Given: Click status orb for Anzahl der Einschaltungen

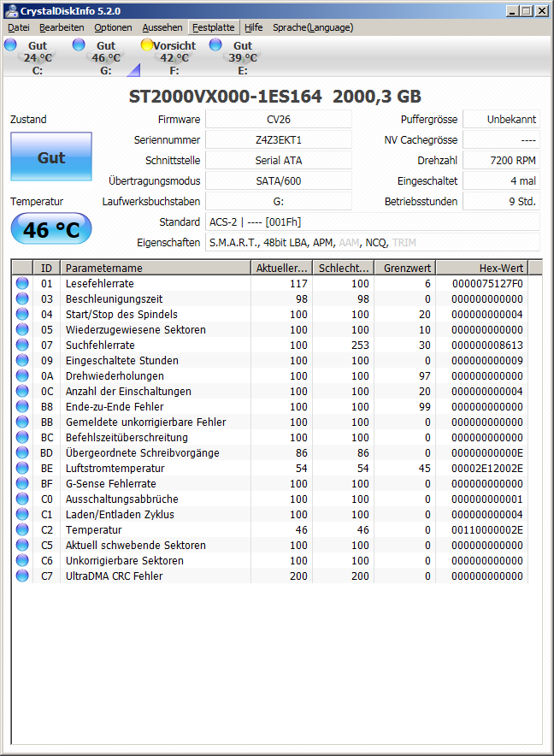Looking at the screenshot, I should (x=22, y=391).
